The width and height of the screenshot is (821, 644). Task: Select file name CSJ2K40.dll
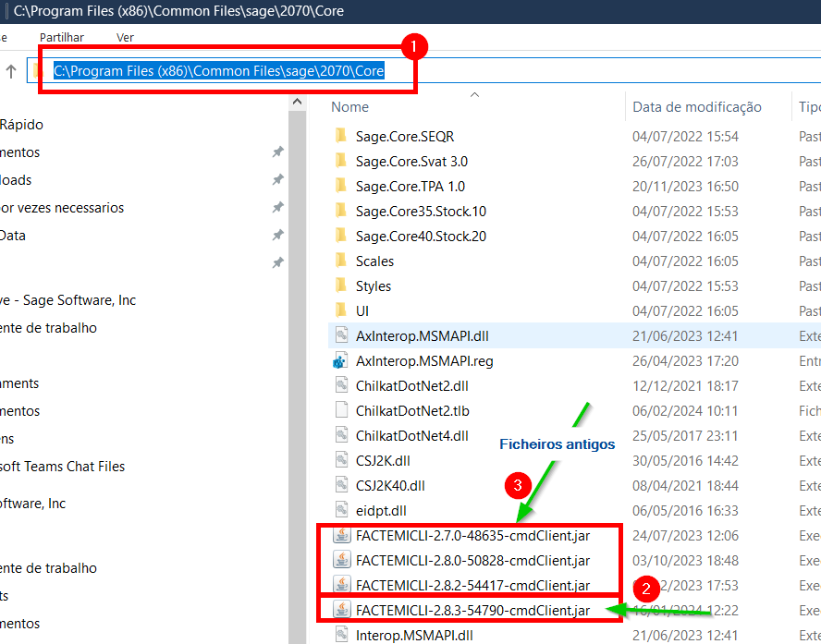[390, 486]
